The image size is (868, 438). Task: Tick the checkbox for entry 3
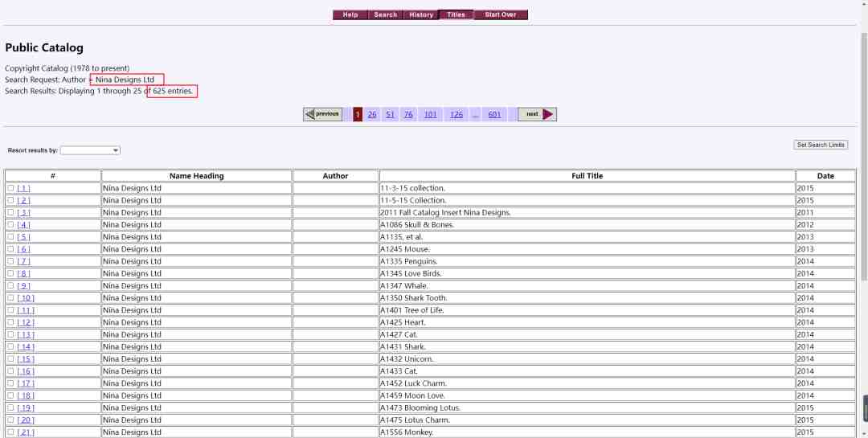[10, 213]
